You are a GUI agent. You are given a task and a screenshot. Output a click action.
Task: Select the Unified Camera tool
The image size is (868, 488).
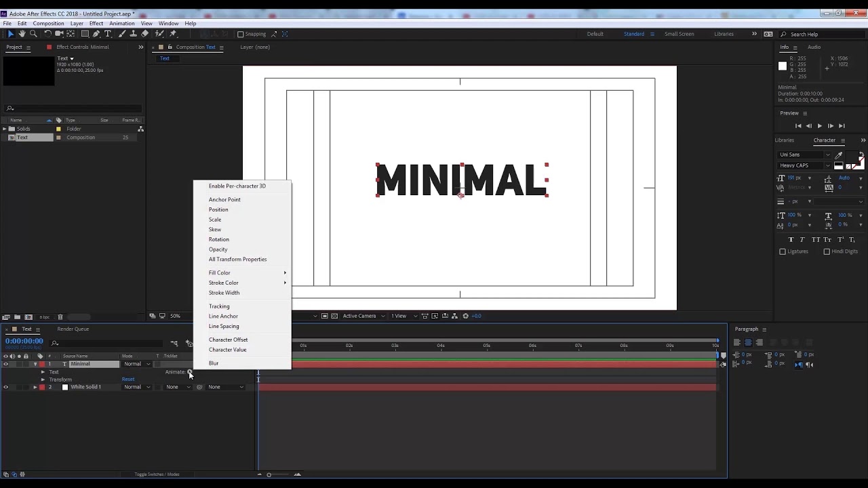point(59,34)
